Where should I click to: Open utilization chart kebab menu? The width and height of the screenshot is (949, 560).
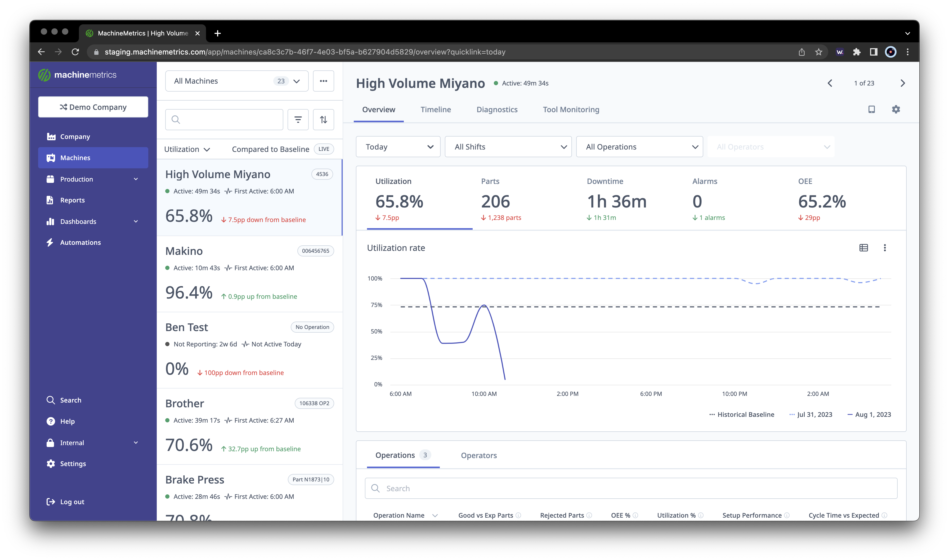[884, 248]
